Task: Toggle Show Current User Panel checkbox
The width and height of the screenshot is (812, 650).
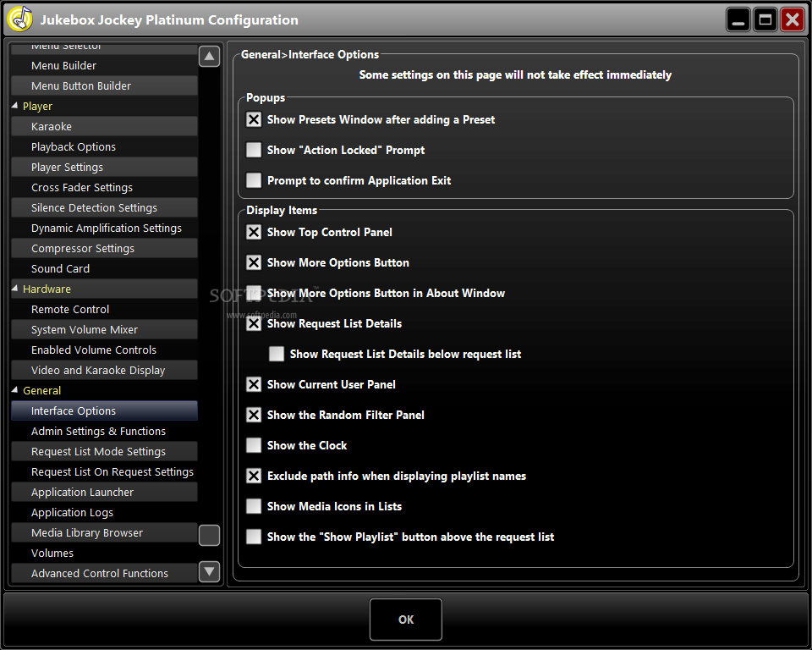Action: 254,384
